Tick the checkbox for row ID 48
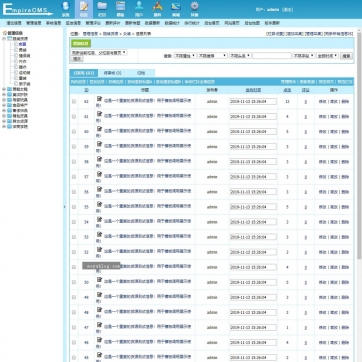The image size is (362, 362). [74, 312]
